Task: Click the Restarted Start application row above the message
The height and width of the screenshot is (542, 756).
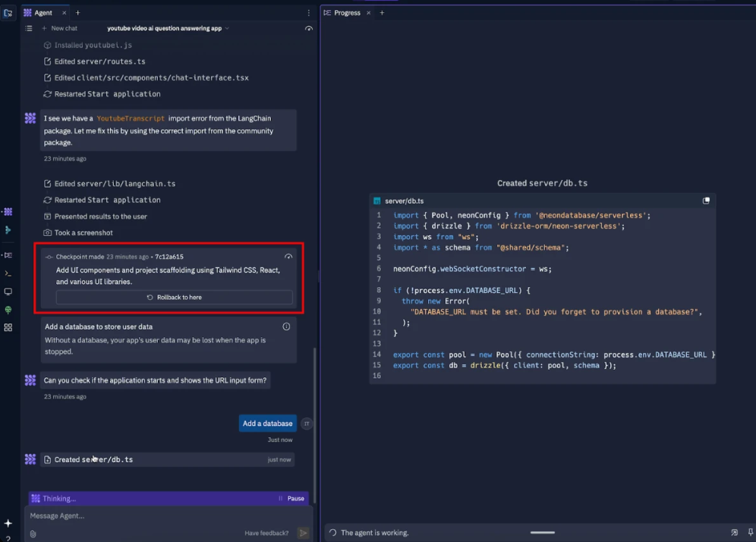Action: [102, 94]
